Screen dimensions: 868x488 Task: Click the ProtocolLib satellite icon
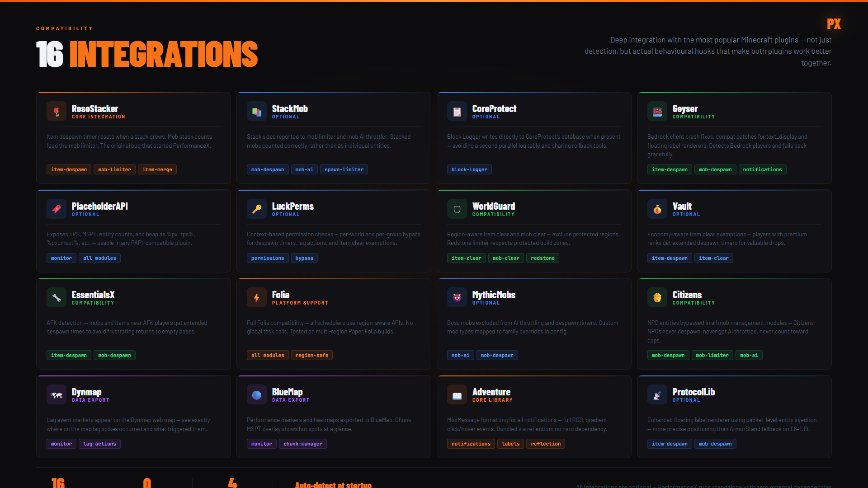657,394
